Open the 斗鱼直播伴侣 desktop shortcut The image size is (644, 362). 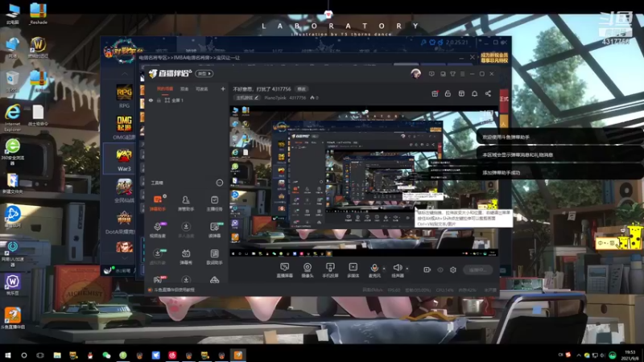[12, 319]
